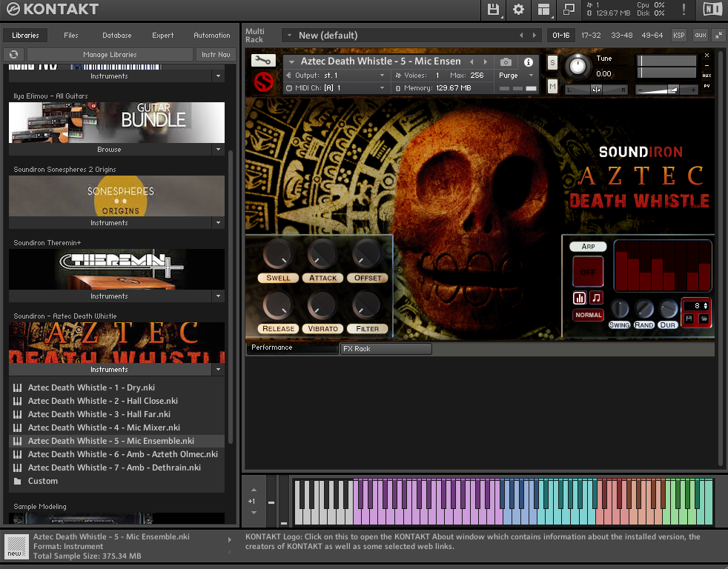728x569 pixels.
Task: Click Instruments under the Theremin+ library
Action: 110,296
